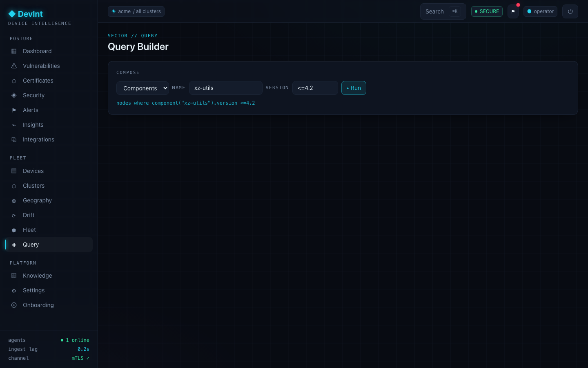This screenshot has height=368, width=588.
Task: Click the VERSION field containing <=4.2
Action: [x=315, y=88]
